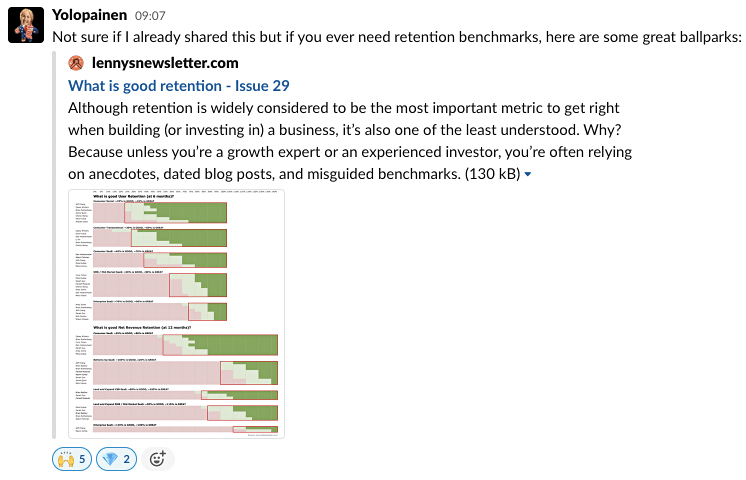Open Yolopainen's profile avatar picture
This screenshot has height=480, width=746.
coord(26,25)
